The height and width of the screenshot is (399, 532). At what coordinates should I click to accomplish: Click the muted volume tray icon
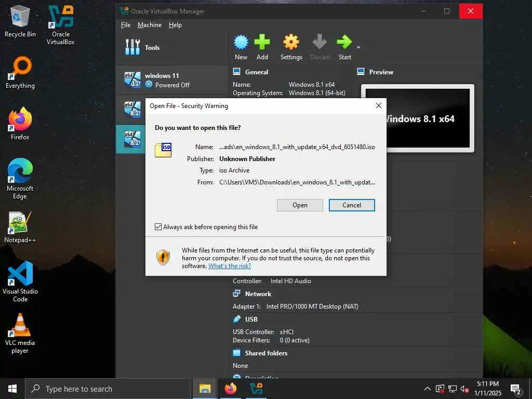click(x=464, y=389)
